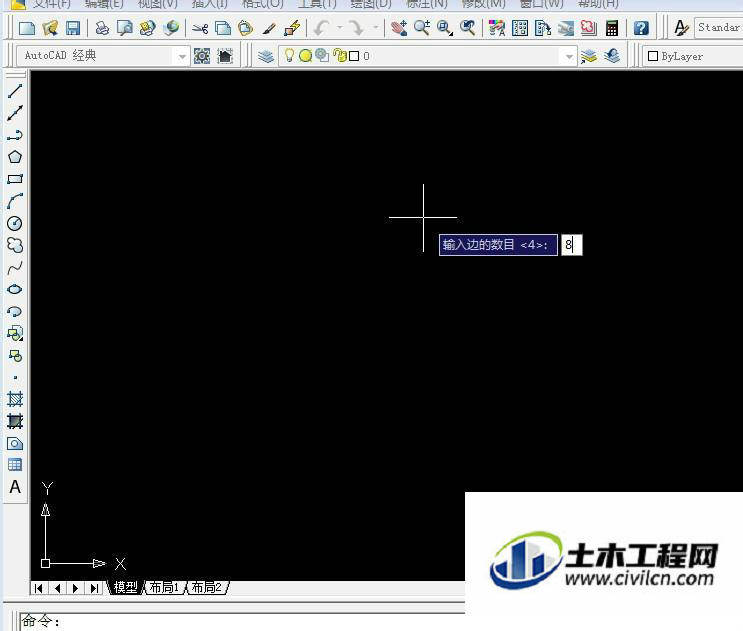Create a new drawing with the New icon

tap(27, 28)
